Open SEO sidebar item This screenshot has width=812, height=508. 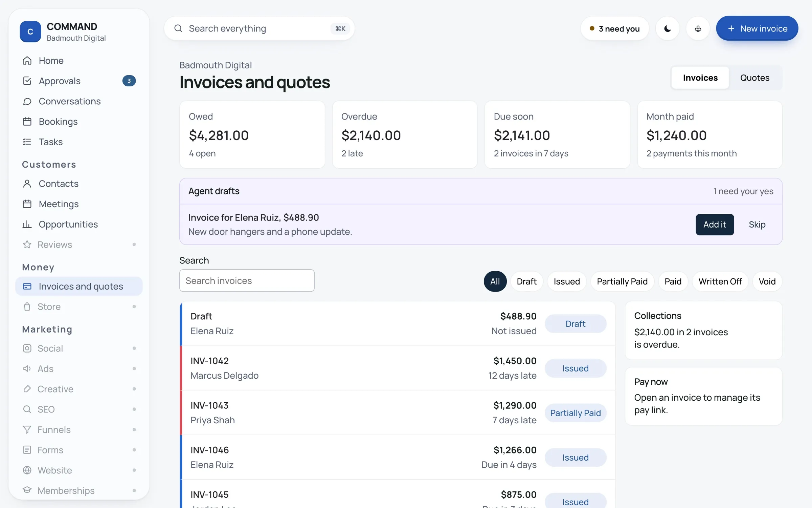[79, 409]
